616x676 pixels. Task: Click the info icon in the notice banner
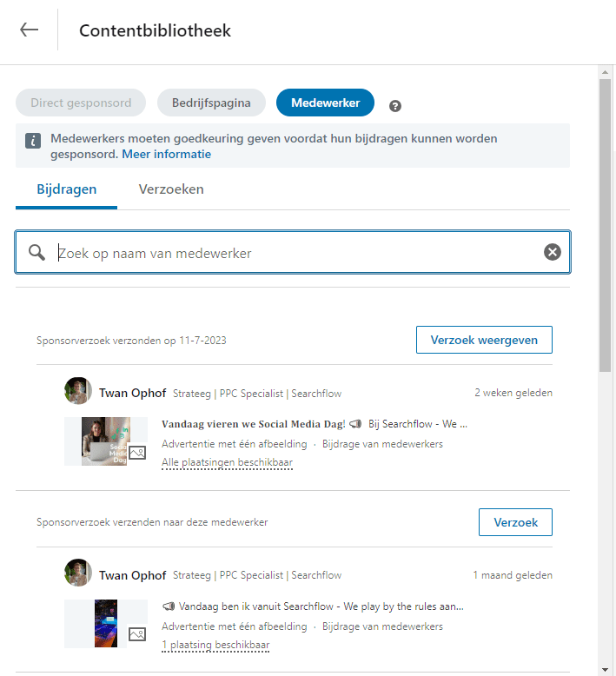click(33, 141)
